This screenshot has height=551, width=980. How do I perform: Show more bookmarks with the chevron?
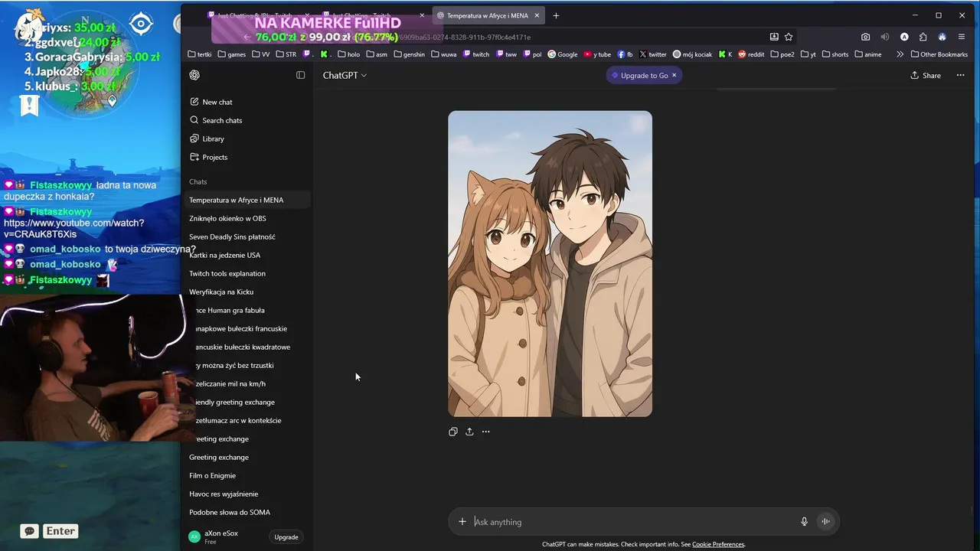[x=900, y=54]
